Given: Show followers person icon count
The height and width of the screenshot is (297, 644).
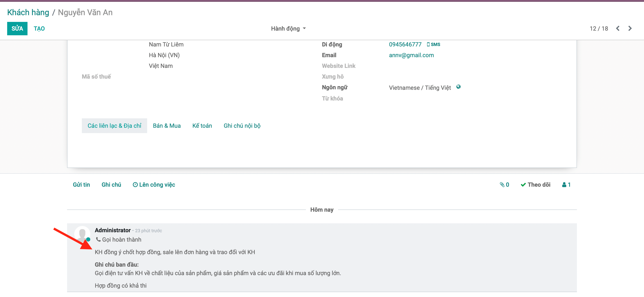Looking at the screenshot, I should pyautogui.click(x=566, y=185).
